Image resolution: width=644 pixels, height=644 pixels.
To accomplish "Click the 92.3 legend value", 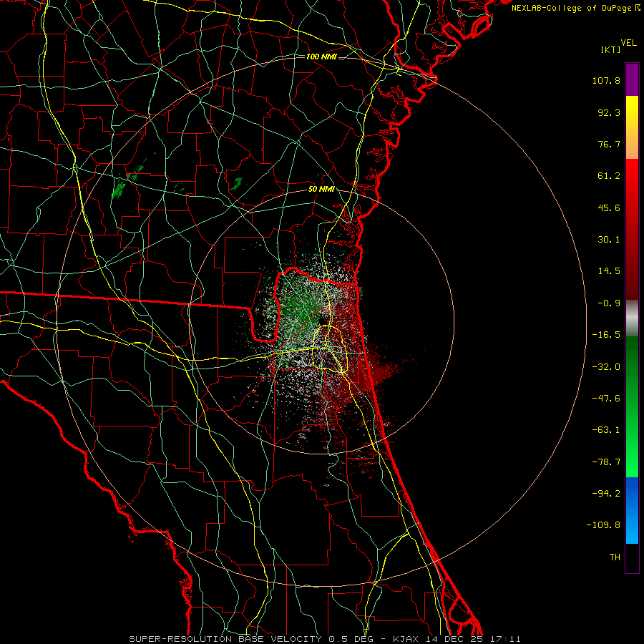I will coord(609,112).
